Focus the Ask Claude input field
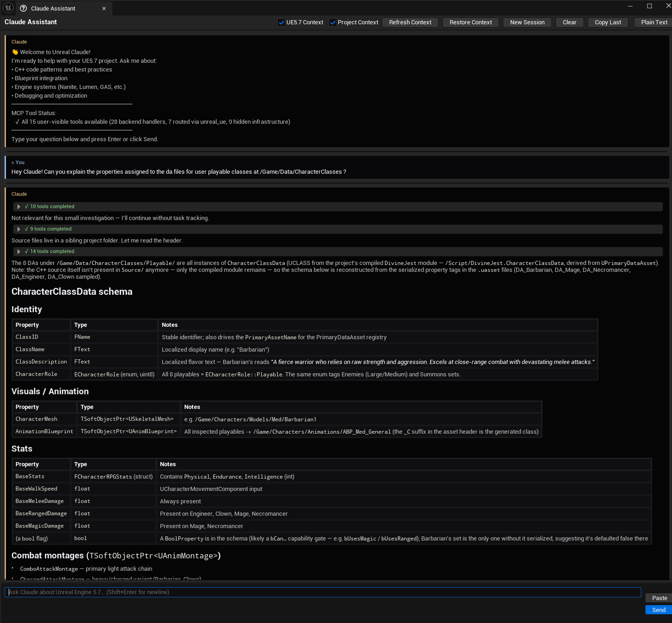 click(323, 592)
